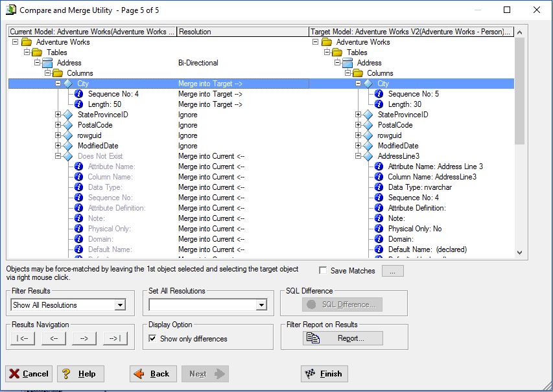This screenshot has width=553, height=392.
Task: Click the Resolution column header
Action: 242,32
